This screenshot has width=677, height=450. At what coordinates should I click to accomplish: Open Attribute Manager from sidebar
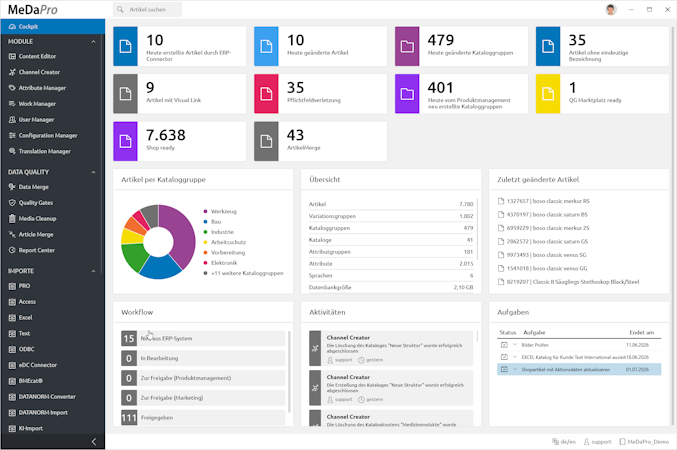42,88
